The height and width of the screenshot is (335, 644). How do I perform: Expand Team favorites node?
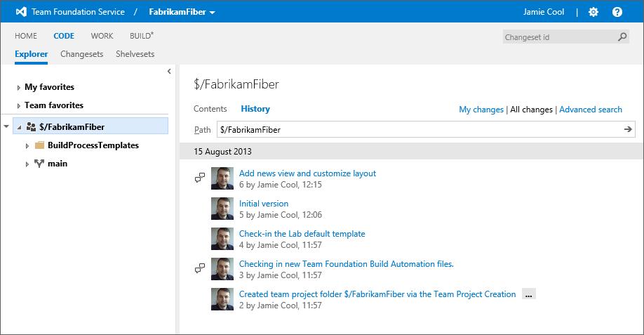coord(18,106)
